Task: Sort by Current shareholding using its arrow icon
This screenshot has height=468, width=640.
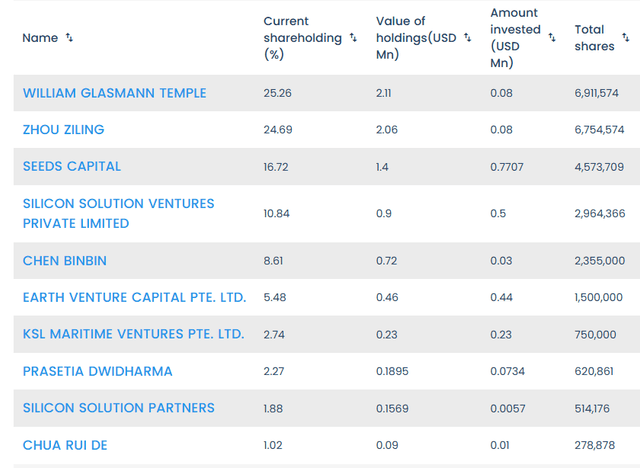Action: click(x=352, y=38)
